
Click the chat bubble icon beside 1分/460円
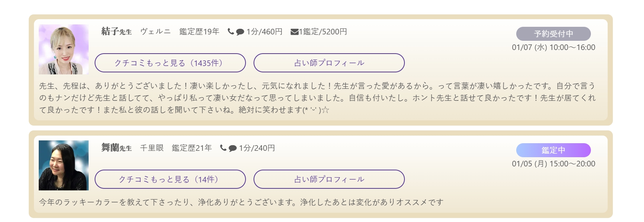[240, 32]
